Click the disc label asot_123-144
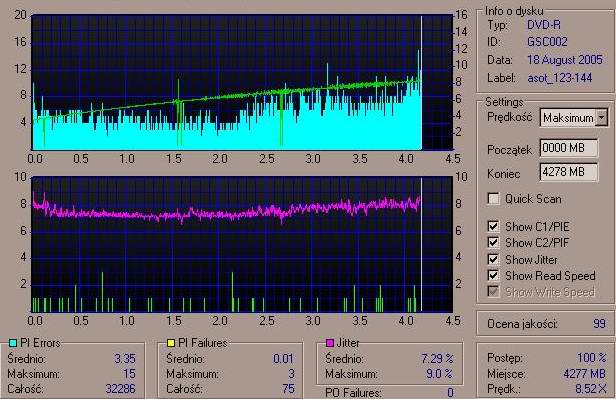616x399 pixels. 559,78
